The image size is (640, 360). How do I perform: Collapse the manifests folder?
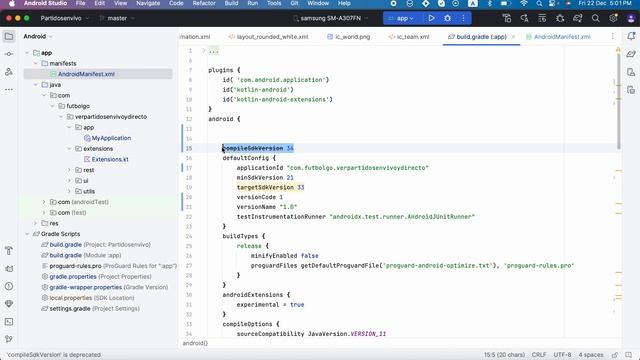(x=36, y=64)
